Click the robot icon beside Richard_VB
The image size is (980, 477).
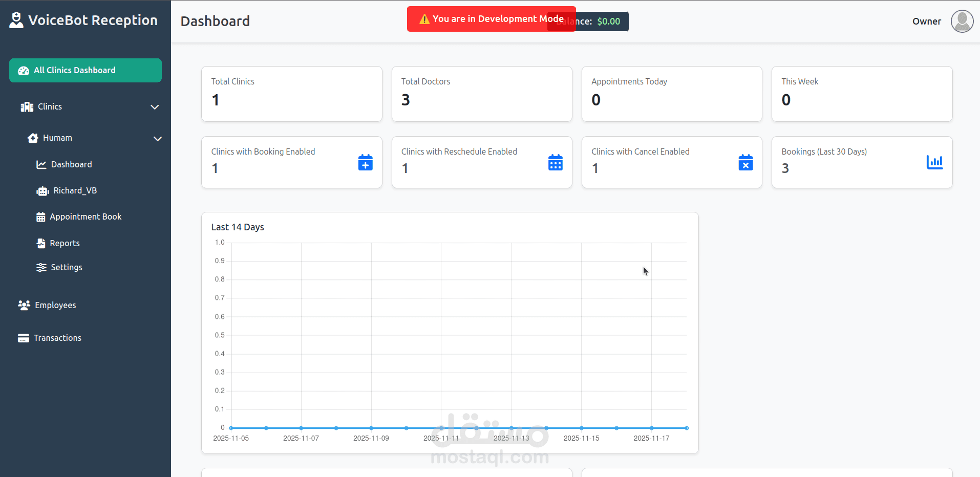[x=42, y=191]
